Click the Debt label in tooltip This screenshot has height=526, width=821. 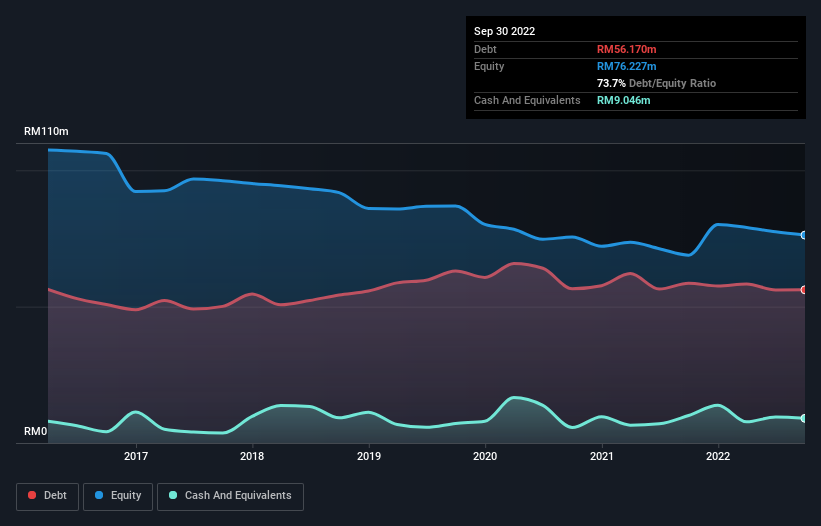pyautogui.click(x=485, y=49)
